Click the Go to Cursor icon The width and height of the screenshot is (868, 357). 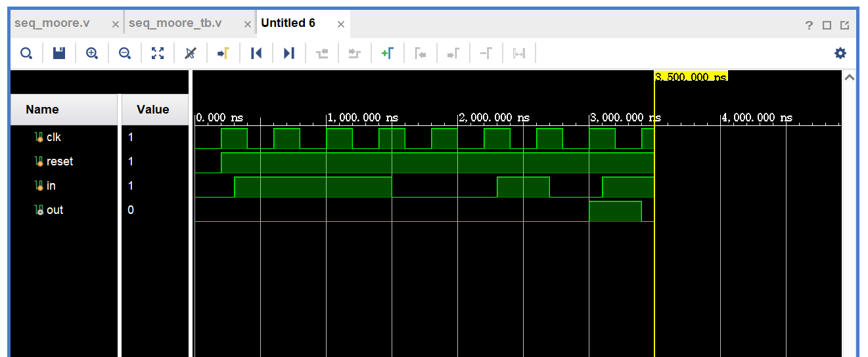[223, 53]
